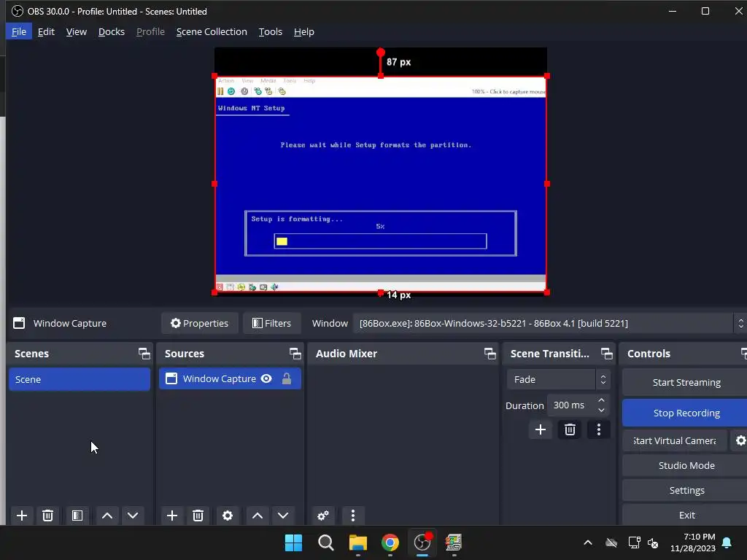747x560 pixels.
Task: Open the Edit menu
Action: point(46,31)
